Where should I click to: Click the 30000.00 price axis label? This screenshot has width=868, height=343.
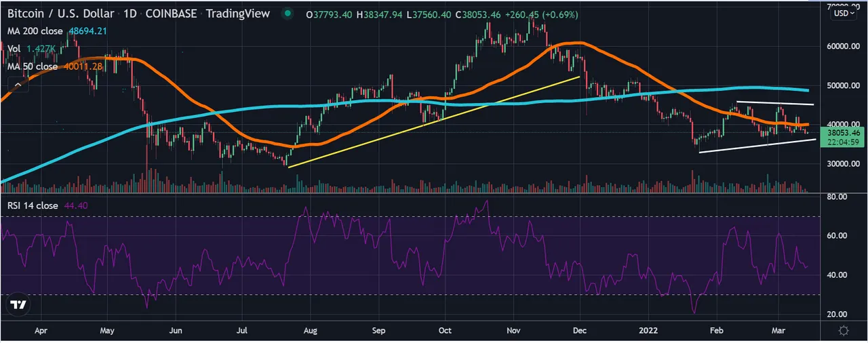click(843, 163)
